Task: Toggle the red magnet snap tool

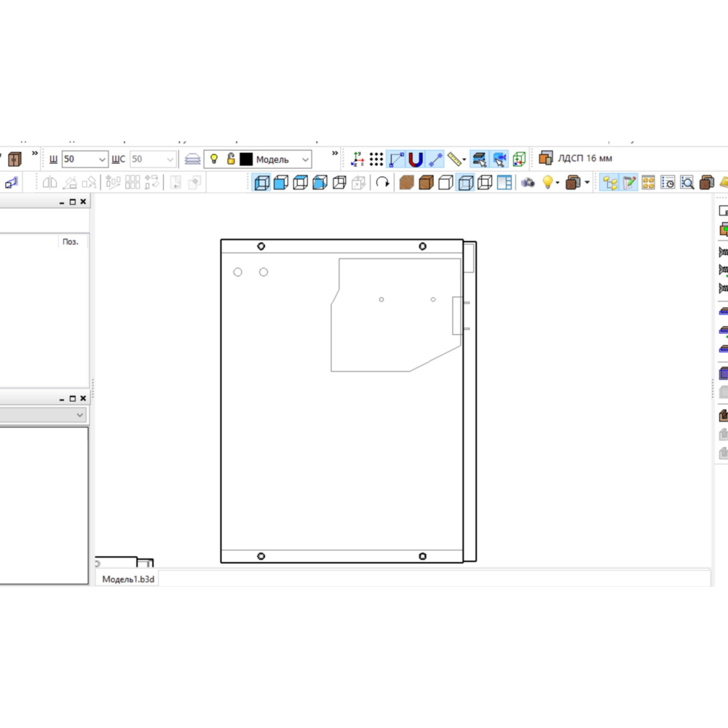Action: pyautogui.click(x=416, y=159)
